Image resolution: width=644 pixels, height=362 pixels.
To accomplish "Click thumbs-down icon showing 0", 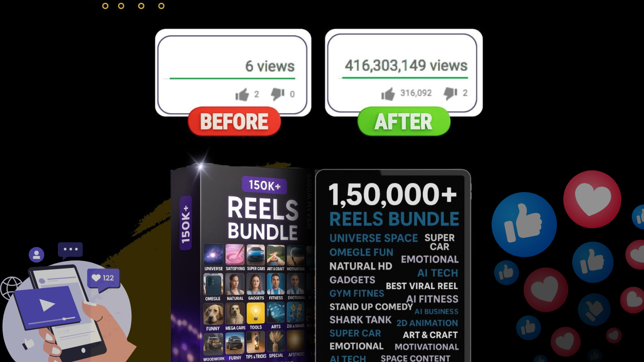I will (277, 94).
